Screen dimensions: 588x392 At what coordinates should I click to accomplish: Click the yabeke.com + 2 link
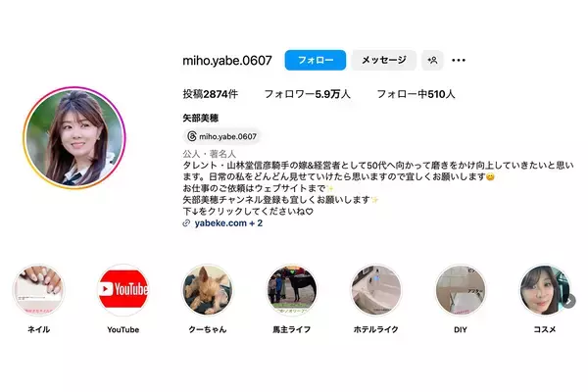(228, 223)
